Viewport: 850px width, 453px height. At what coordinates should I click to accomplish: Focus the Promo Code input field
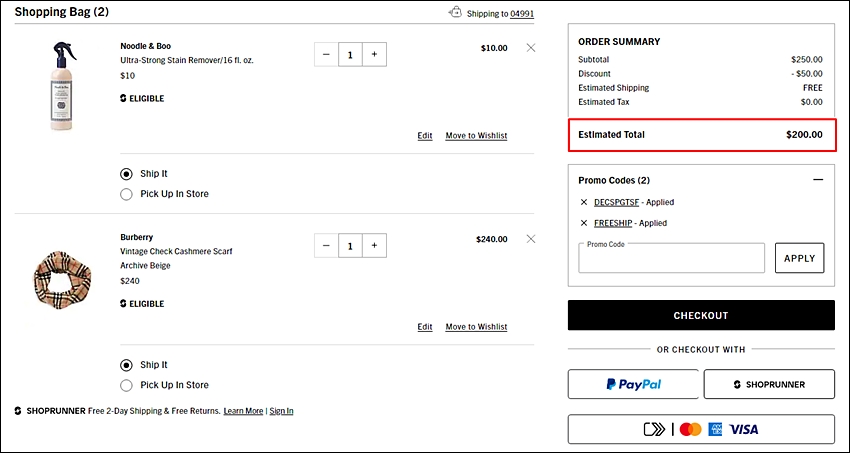[672, 258]
